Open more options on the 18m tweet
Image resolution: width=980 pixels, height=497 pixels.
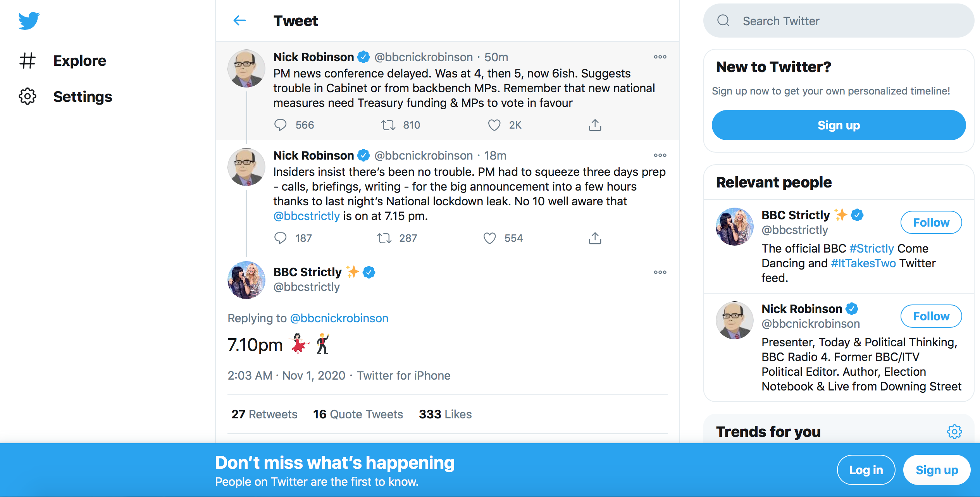point(660,155)
